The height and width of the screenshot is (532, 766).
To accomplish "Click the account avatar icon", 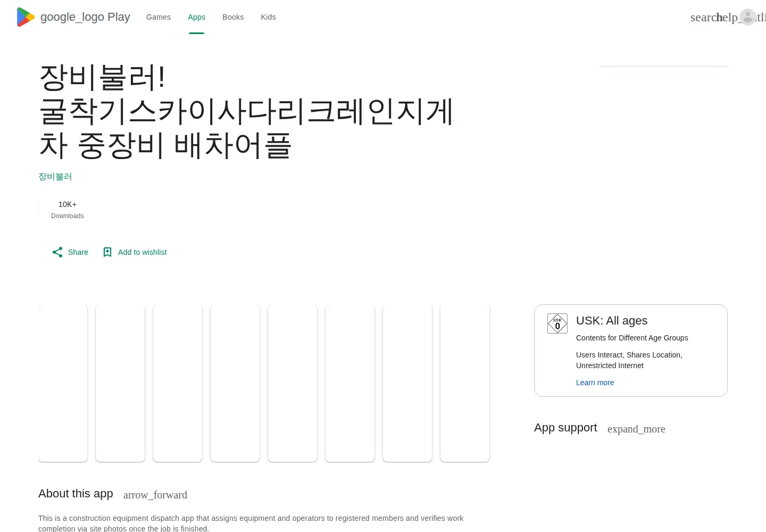I will coord(748,17).
